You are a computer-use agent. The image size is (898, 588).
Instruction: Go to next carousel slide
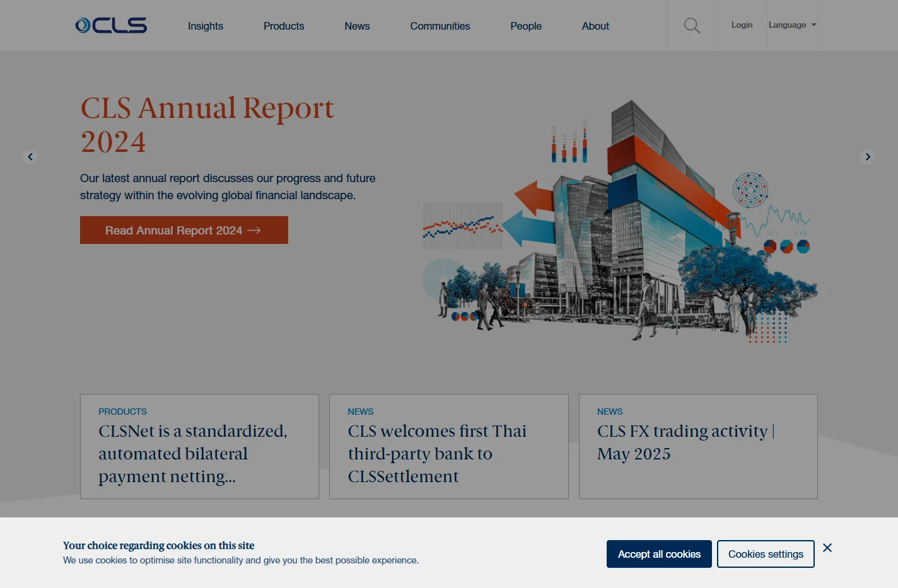click(868, 157)
